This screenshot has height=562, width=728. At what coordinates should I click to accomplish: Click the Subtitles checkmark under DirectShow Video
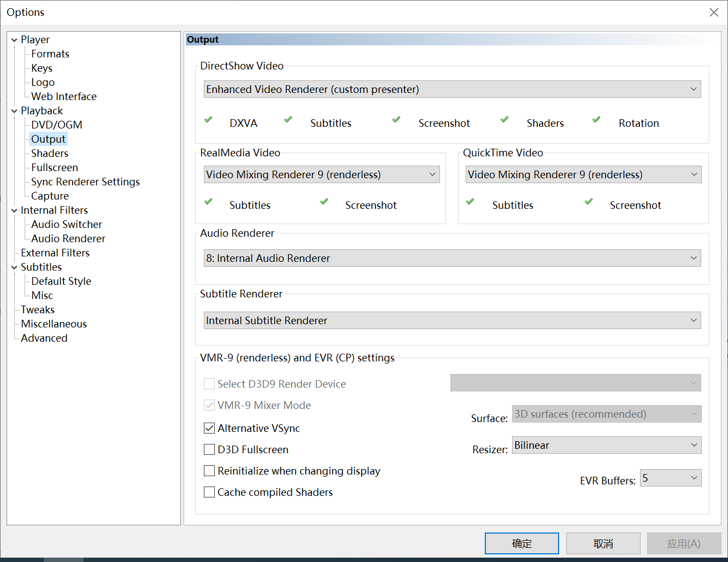[x=288, y=121]
